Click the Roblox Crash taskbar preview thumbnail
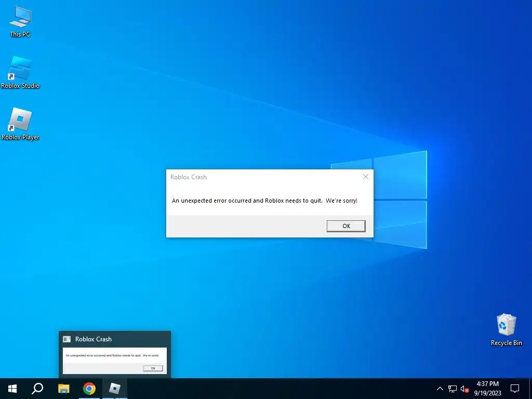Image resolution: width=532 pixels, height=399 pixels. tap(115, 354)
